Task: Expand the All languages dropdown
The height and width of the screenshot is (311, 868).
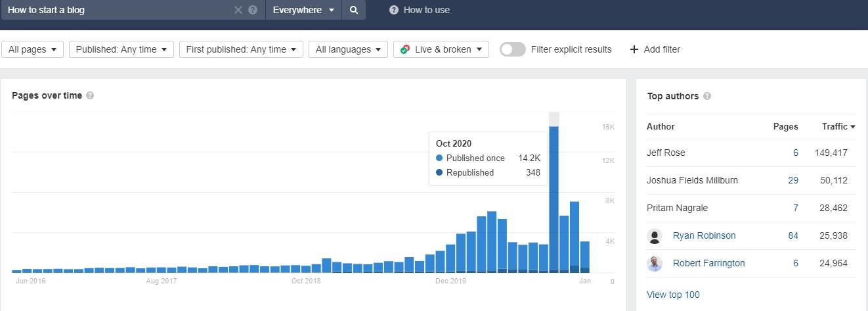Action: [x=348, y=49]
